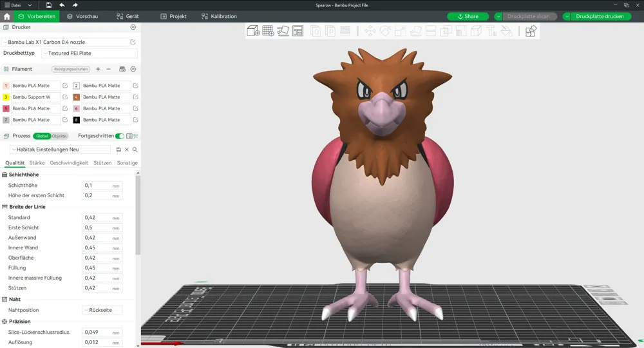Open the Datei menu dropdown arrow
This screenshot has width=644, height=348.
[x=30, y=5]
